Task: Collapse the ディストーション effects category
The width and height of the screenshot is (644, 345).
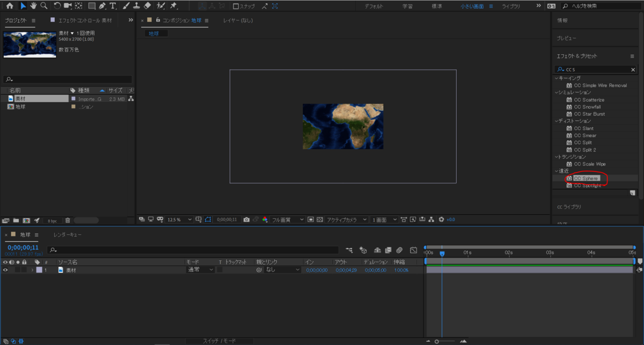Action: click(557, 121)
